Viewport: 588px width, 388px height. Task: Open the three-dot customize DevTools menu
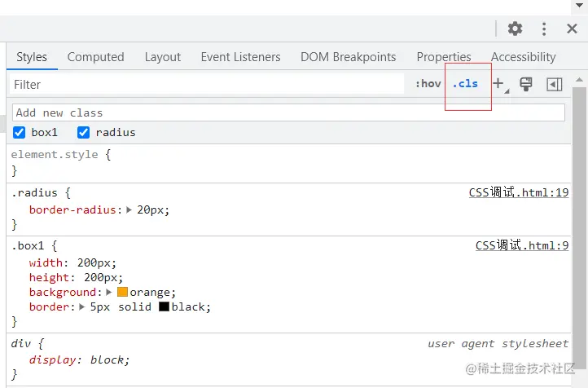click(x=544, y=29)
